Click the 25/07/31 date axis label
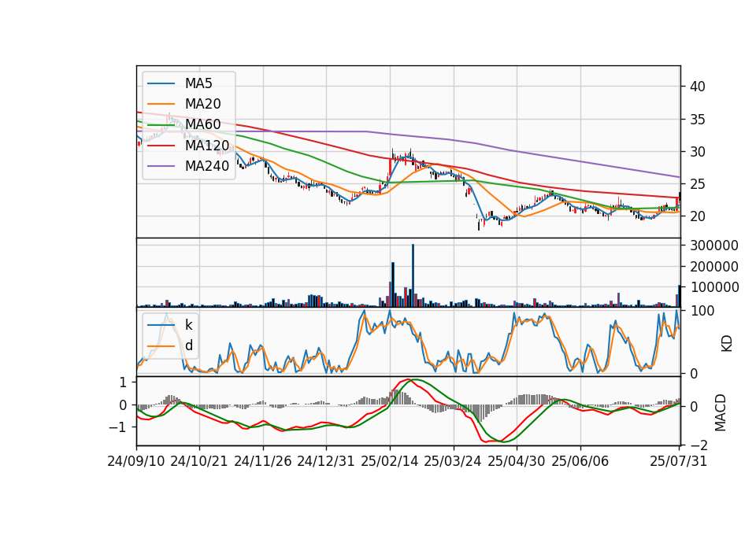Viewport: 756px width, 543px height. tap(678, 461)
